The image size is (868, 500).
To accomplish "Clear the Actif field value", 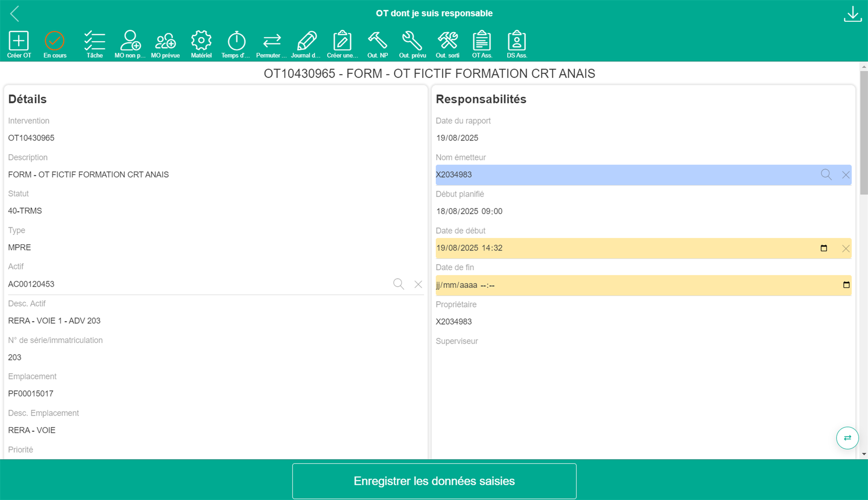I will (x=418, y=284).
